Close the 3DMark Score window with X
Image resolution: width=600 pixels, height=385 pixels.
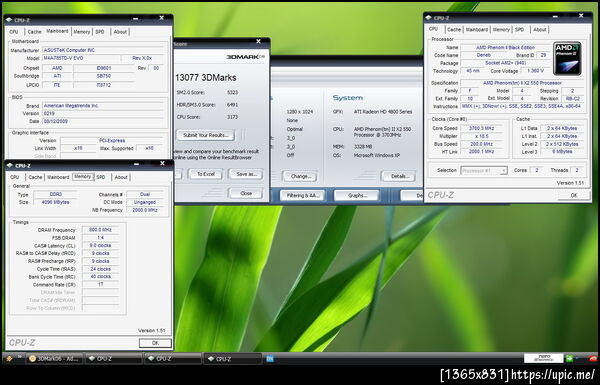click(x=258, y=41)
